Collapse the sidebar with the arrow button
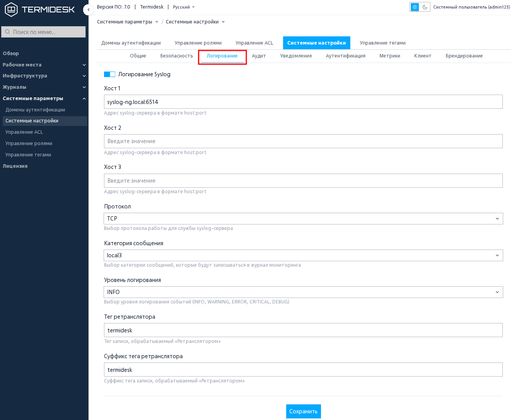 pyautogui.click(x=88, y=9)
